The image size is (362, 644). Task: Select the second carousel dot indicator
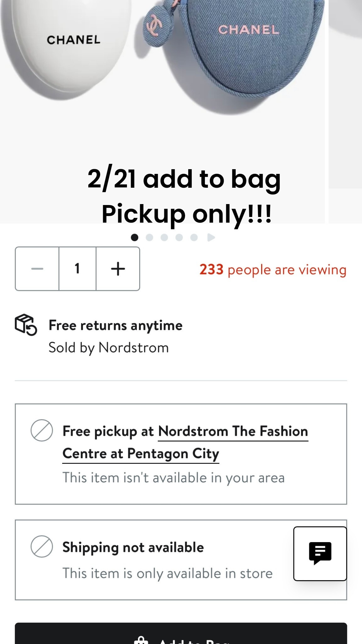click(150, 237)
